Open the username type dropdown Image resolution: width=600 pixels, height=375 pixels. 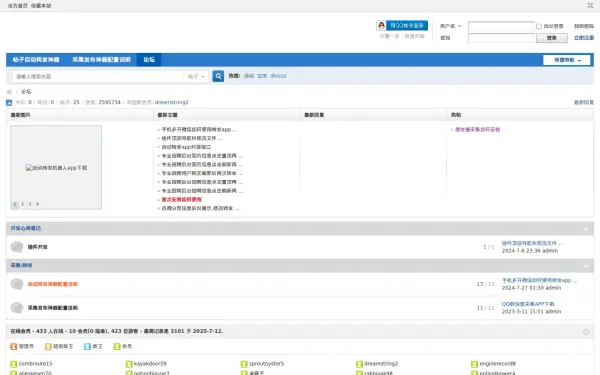coord(450,26)
